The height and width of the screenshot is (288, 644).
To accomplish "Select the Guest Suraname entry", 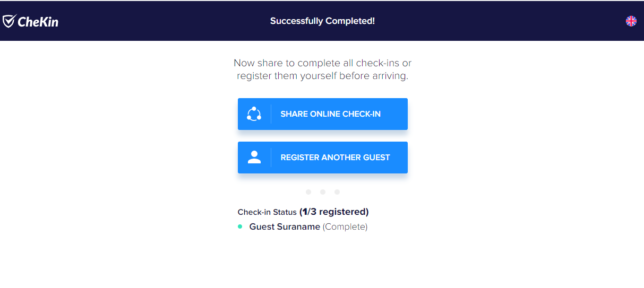I will point(285,226).
